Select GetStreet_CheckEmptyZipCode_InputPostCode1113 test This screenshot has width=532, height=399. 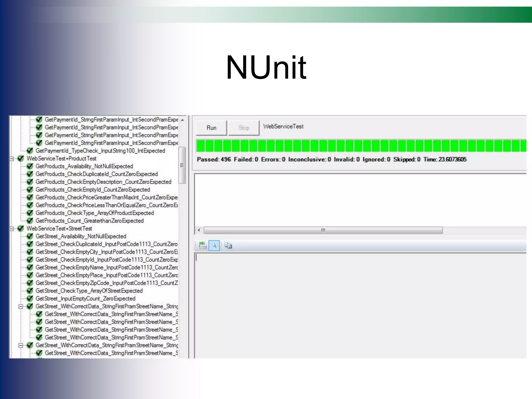(107, 283)
